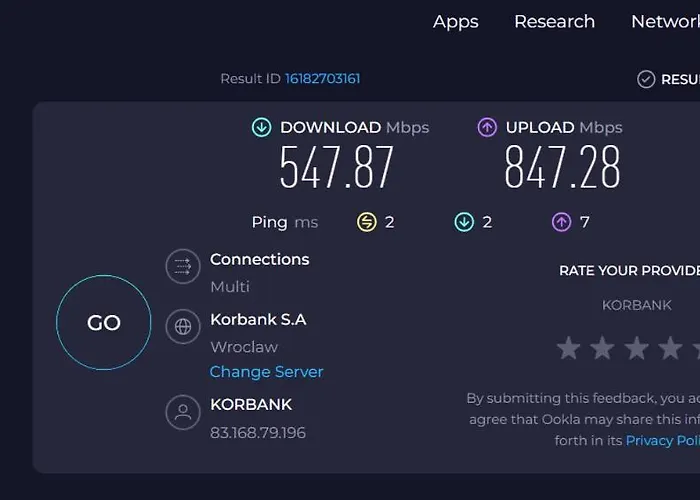Click the user profile icon beside KORBANK

coord(183,413)
